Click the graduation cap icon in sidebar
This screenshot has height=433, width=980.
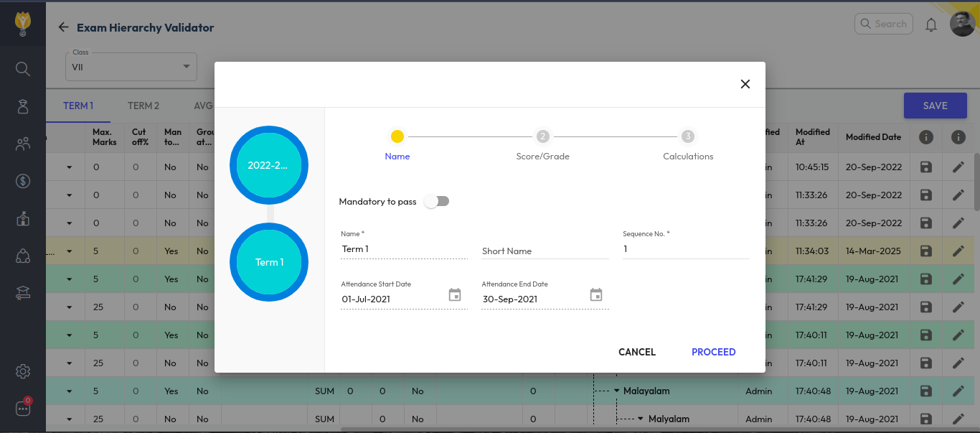coord(23,292)
